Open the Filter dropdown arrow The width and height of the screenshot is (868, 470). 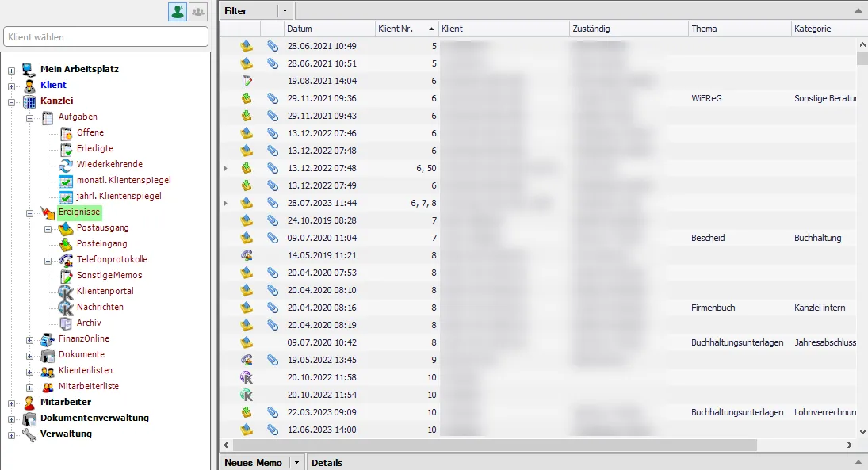tap(285, 10)
